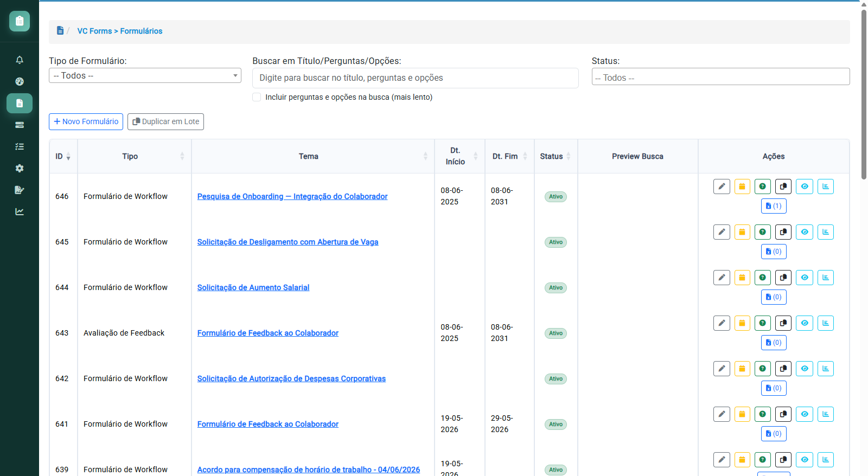Image resolution: width=868 pixels, height=476 pixels.
Task: Sort table by Tema column
Action: tap(313, 156)
